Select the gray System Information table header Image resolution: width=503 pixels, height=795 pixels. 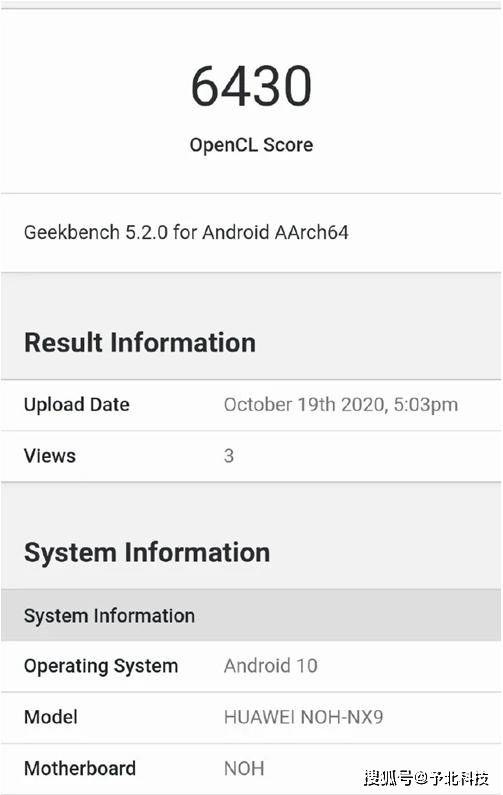coord(251,615)
